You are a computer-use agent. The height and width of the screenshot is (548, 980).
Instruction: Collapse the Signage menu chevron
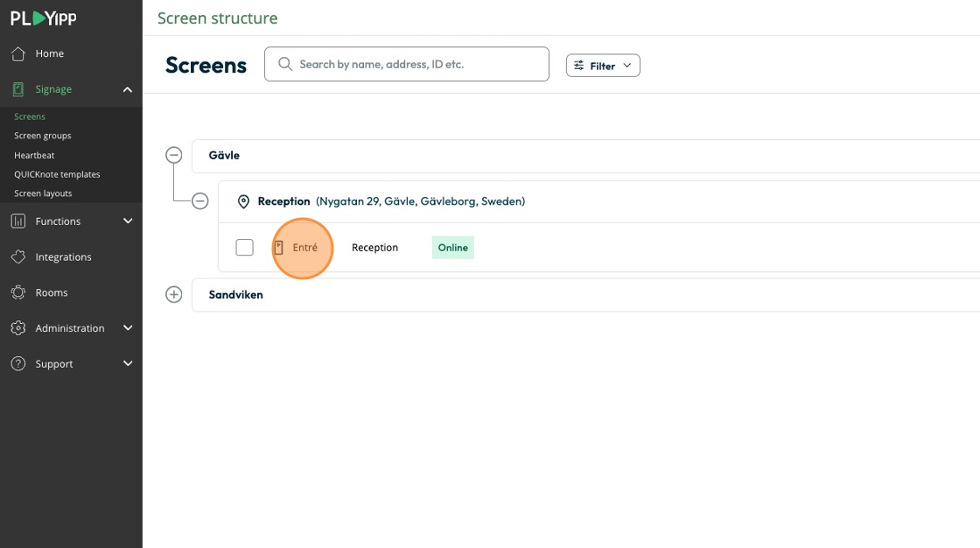point(128,89)
